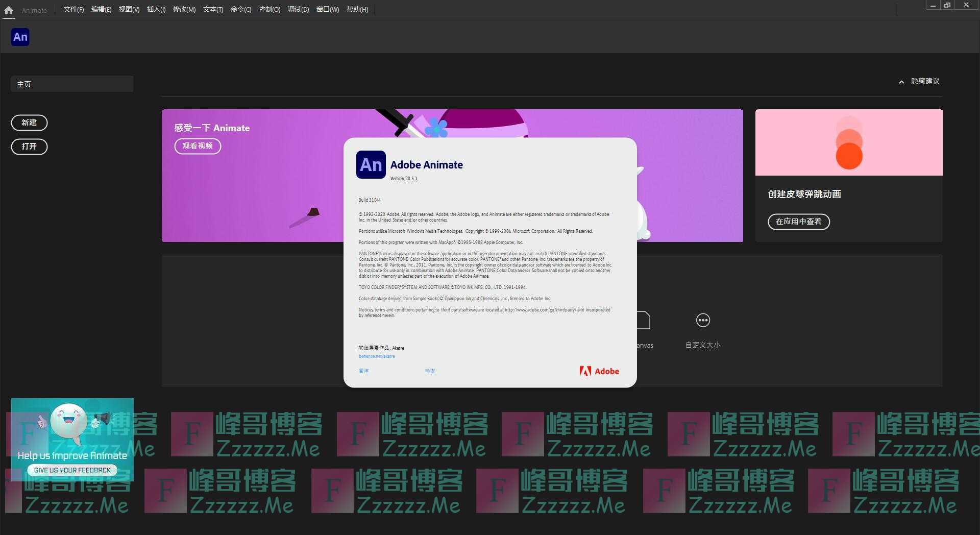
Task: Open the behance.net/akatre link
Action: (377, 356)
